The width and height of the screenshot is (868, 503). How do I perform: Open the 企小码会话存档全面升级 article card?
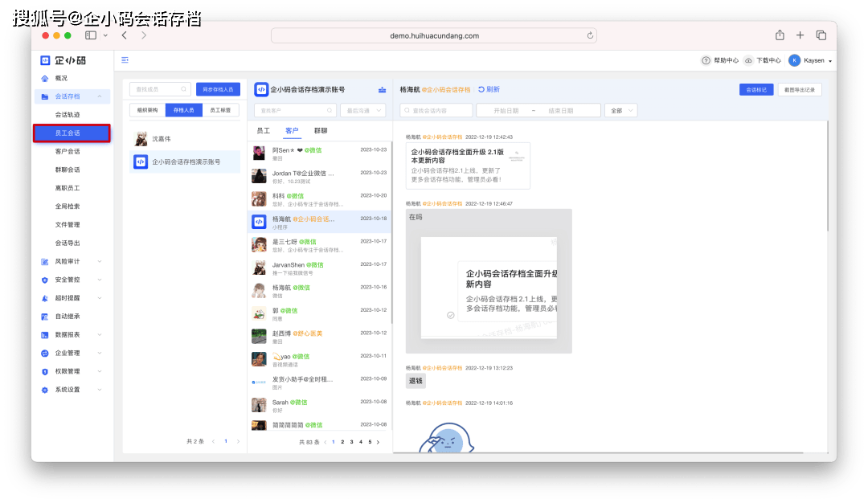tap(468, 166)
